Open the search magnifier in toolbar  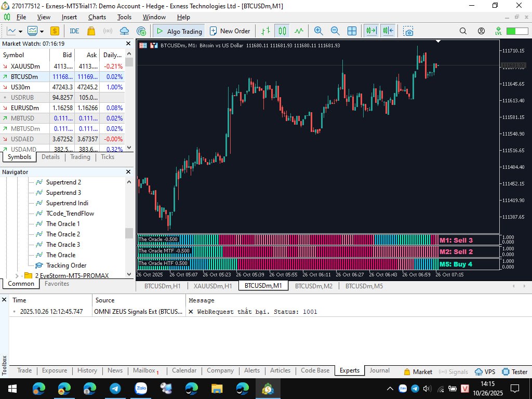click(x=463, y=31)
